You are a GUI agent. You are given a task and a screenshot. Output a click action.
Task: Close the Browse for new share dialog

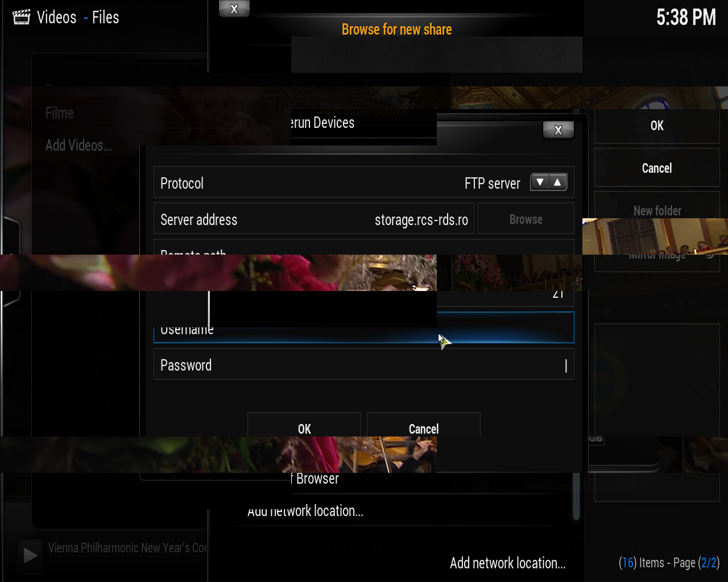click(234, 9)
